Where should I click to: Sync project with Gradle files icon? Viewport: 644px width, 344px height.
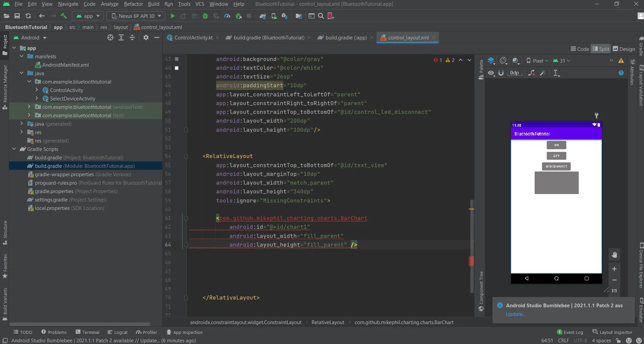click(263, 16)
